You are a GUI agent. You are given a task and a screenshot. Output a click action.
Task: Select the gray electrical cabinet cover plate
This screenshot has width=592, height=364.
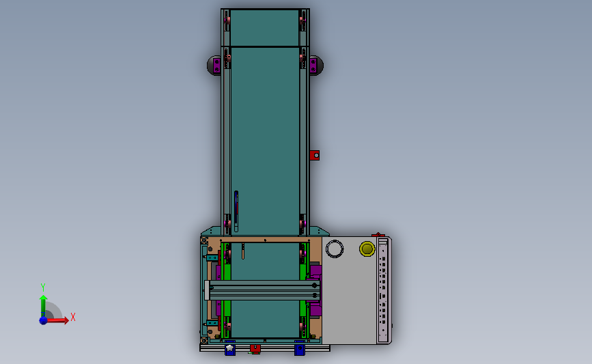click(x=350, y=290)
